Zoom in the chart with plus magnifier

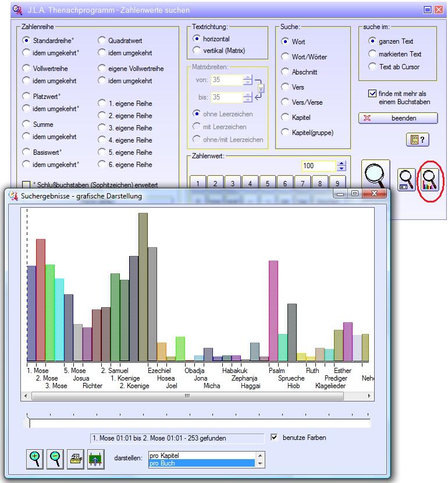(x=35, y=459)
